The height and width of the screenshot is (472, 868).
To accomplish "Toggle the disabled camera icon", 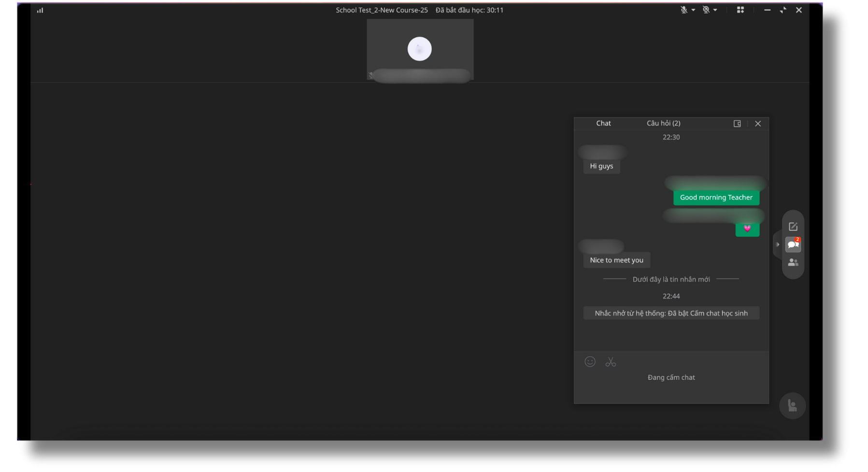I will 706,10.
